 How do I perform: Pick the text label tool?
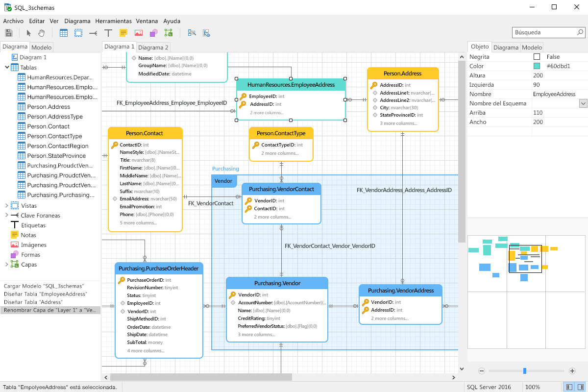(x=108, y=33)
